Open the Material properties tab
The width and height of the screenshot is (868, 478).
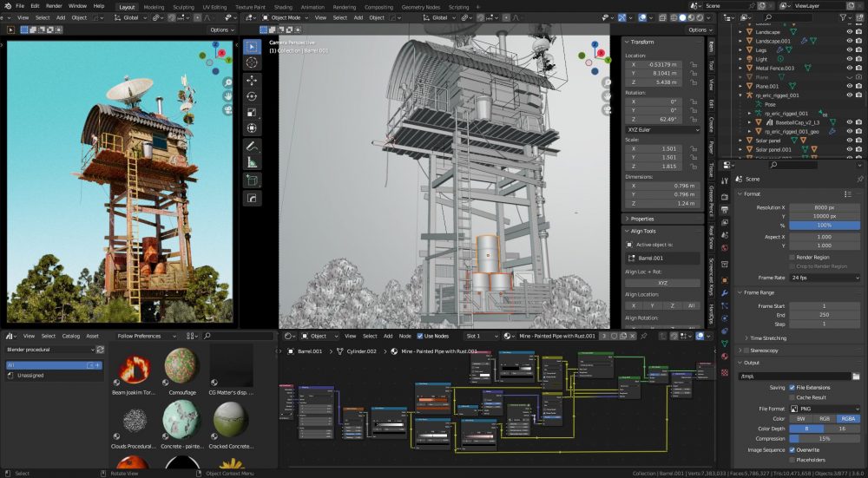point(725,357)
